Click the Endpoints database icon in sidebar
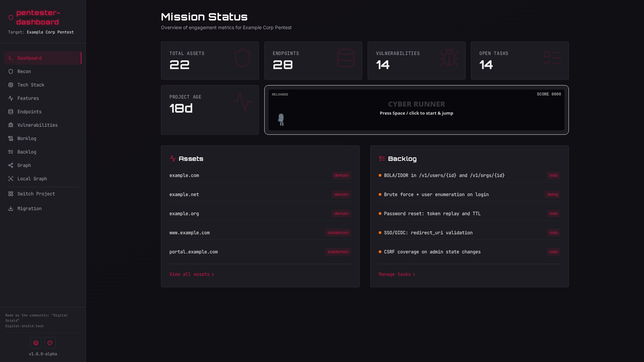Image resolution: width=644 pixels, height=362 pixels. click(x=11, y=112)
